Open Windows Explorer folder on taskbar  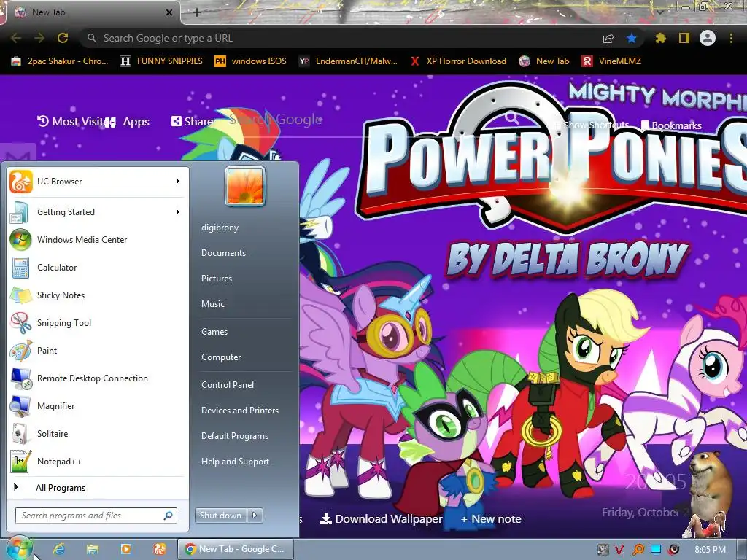[x=93, y=549]
